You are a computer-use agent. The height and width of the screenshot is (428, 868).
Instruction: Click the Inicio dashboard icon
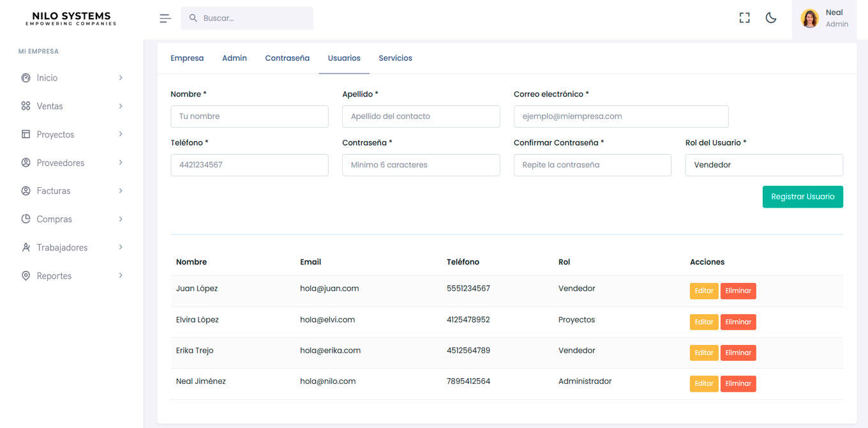(26, 78)
